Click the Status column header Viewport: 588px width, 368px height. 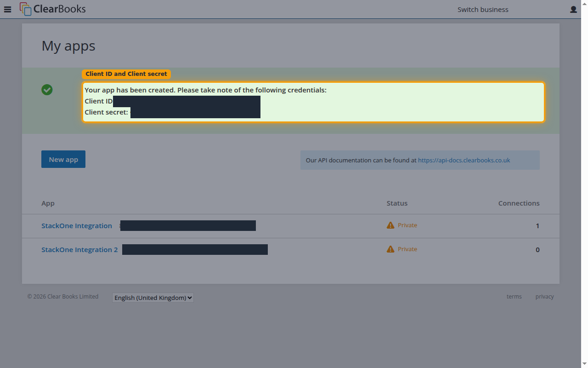coord(397,203)
